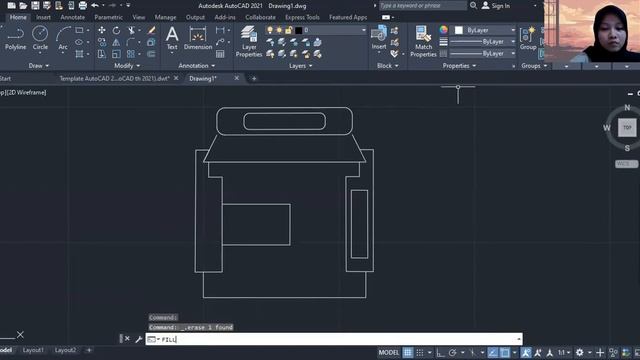Click the Erase tool icon
The image size is (640, 360).
tap(151, 30)
